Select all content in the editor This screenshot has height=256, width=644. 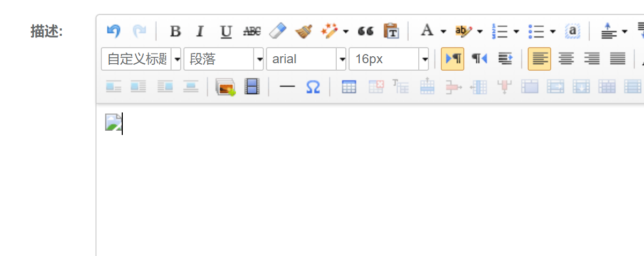(573, 31)
